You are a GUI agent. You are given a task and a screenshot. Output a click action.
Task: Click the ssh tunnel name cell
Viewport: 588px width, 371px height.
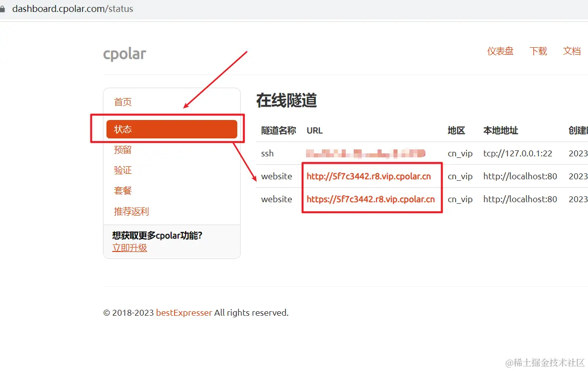click(x=267, y=153)
